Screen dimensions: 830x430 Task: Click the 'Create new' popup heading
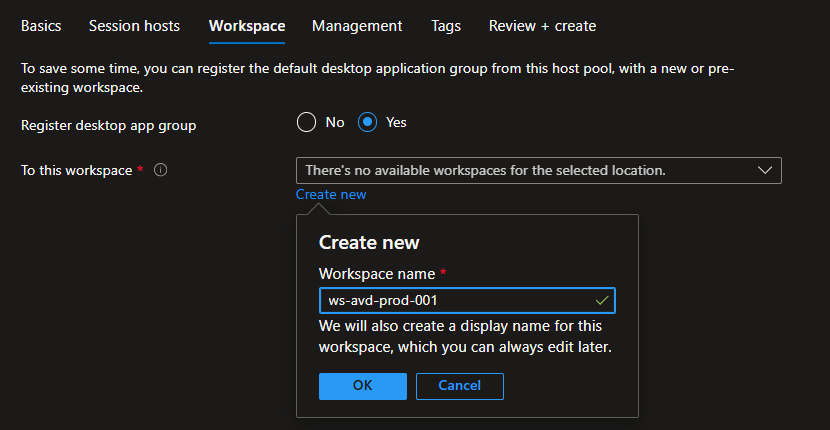coord(368,243)
